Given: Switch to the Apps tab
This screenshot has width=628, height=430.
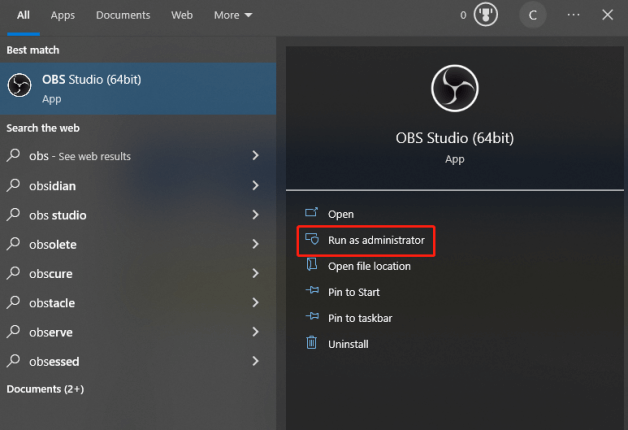Looking at the screenshot, I should 62,15.
